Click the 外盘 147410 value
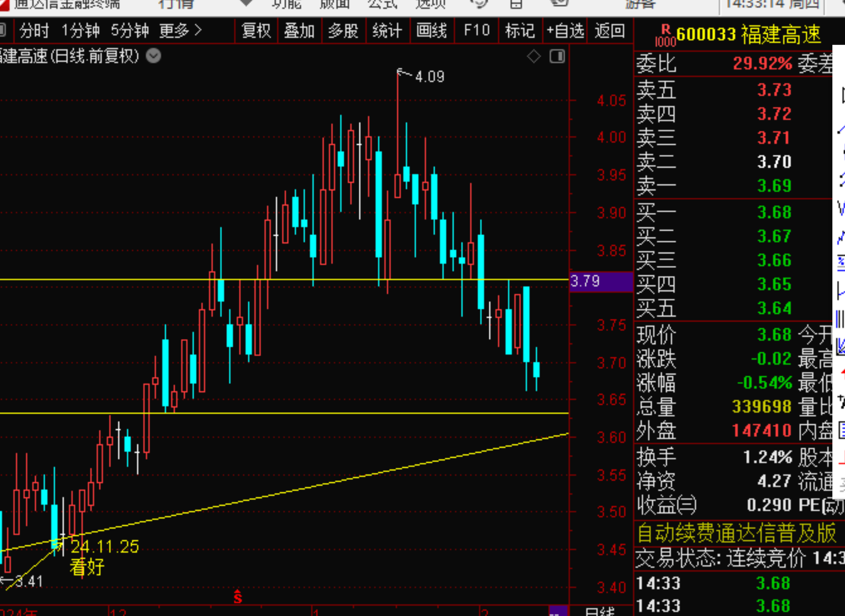The image size is (845, 616). (x=762, y=430)
